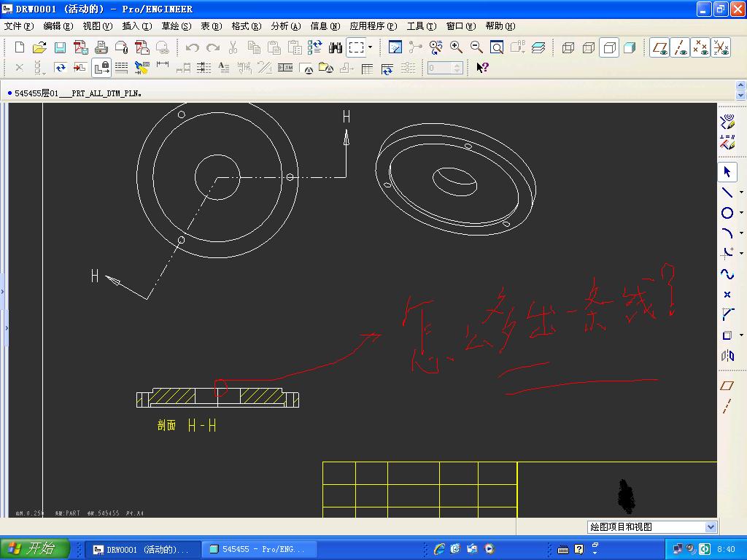Image resolution: width=747 pixels, height=560 pixels.
Task: Expand the selection box dropdown arrow
Action: point(370,47)
